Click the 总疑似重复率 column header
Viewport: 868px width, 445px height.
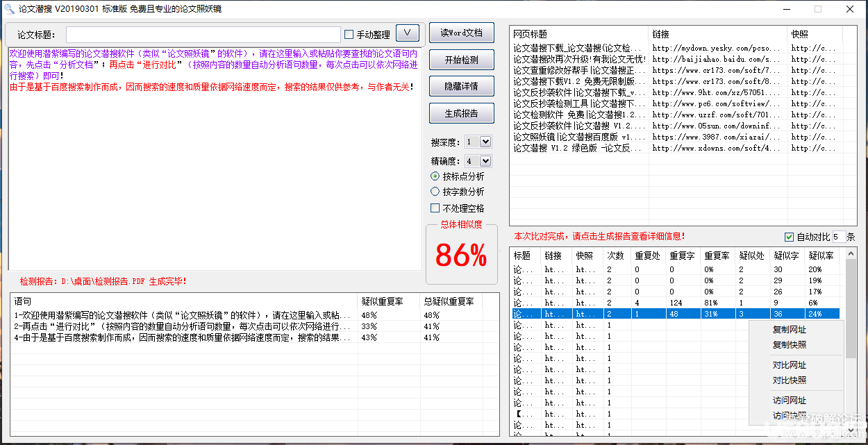click(x=451, y=302)
